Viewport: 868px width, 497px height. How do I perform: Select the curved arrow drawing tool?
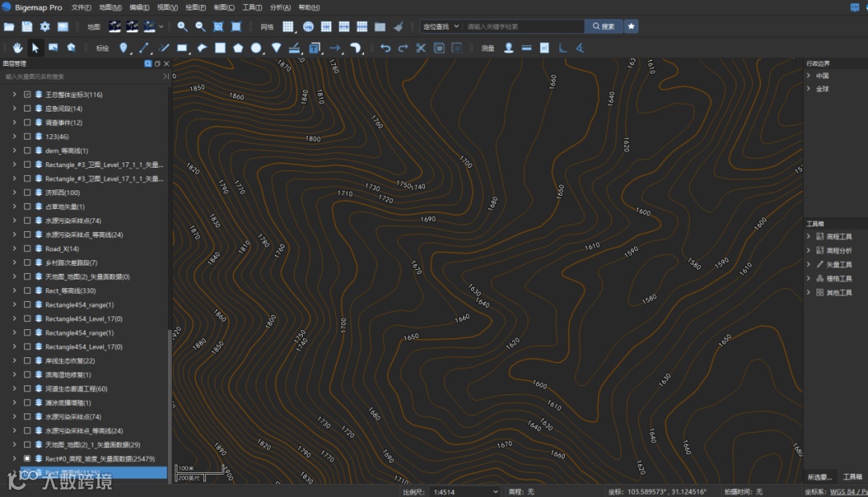[355, 48]
